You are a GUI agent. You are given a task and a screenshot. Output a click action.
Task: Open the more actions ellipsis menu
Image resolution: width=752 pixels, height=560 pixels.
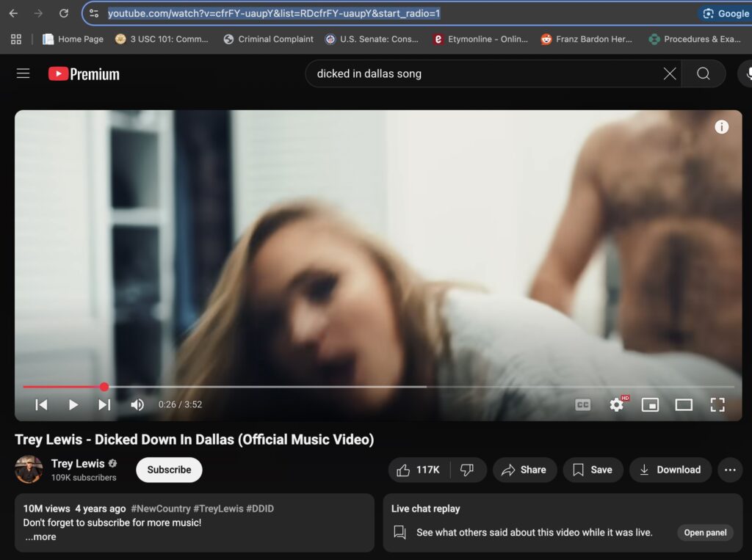(x=729, y=470)
